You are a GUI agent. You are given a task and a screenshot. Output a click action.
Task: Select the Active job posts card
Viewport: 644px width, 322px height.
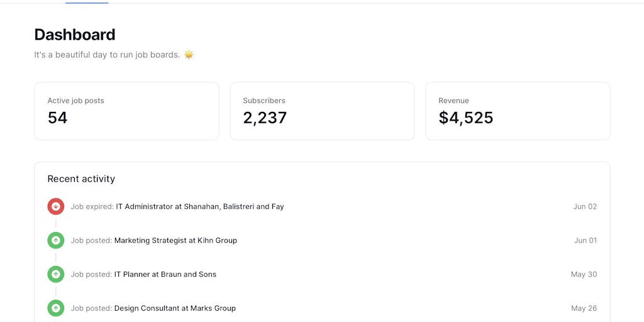tap(126, 111)
